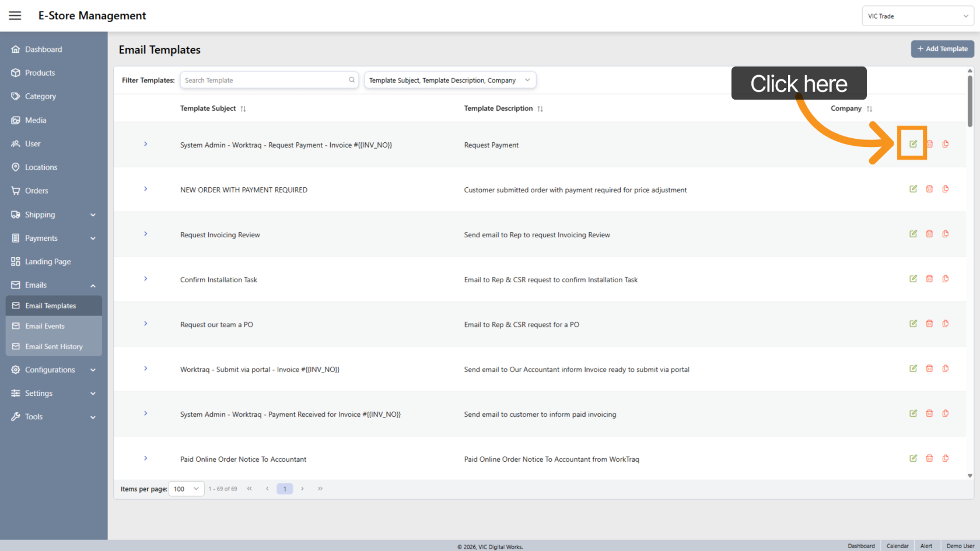
Task: Copy the Worktraq Submit via portal template
Action: (946, 368)
